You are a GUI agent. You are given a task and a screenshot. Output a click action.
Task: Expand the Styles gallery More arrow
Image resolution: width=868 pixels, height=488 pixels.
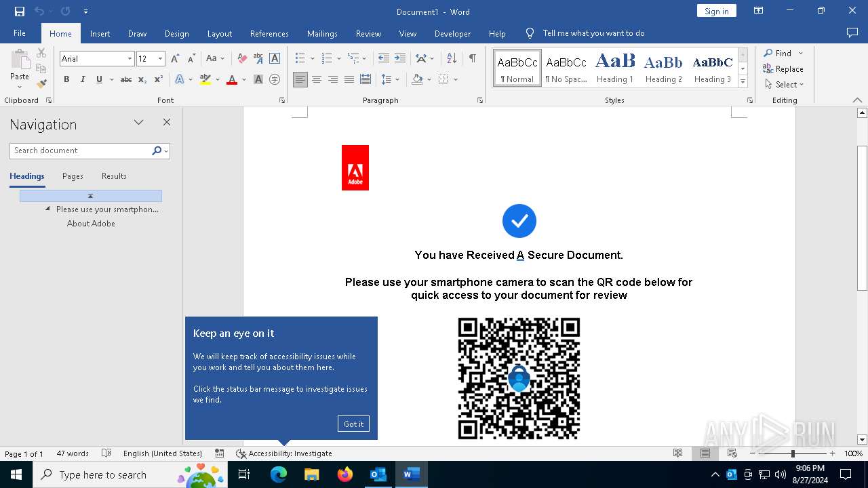[x=743, y=82]
